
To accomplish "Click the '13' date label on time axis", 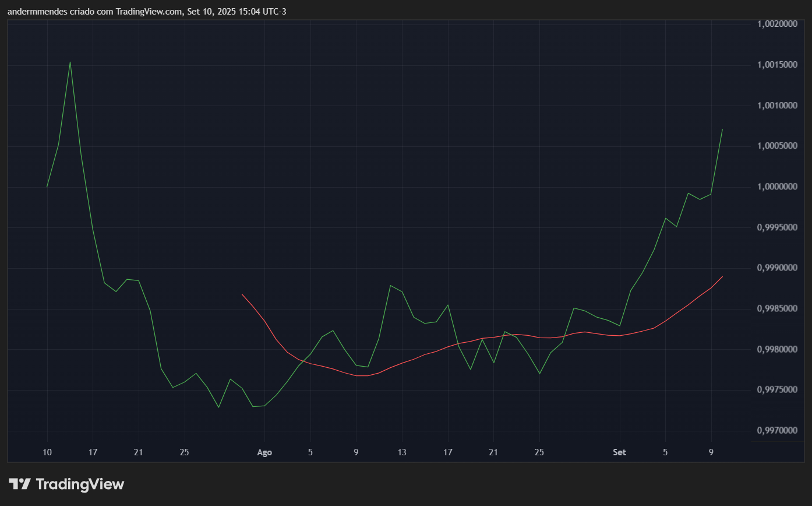I will (x=402, y=452).
